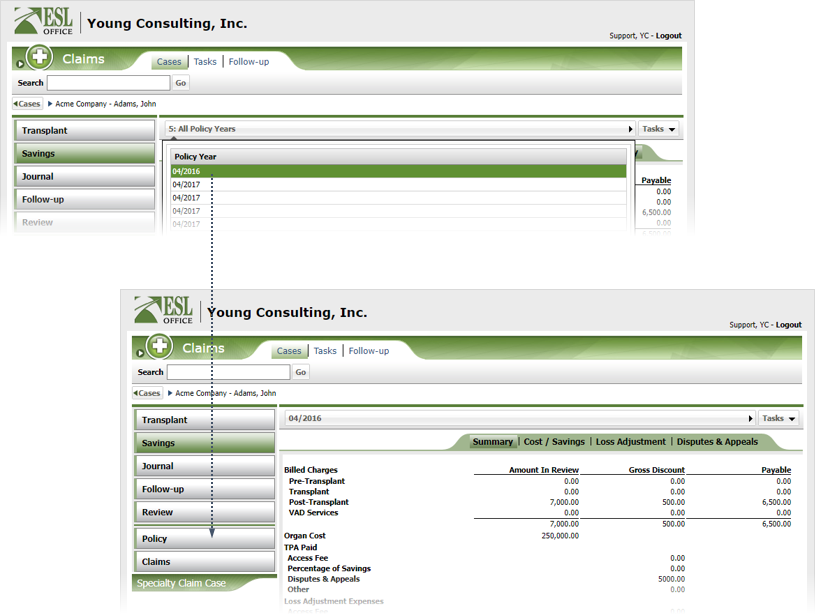
Task: Click the Logout link in the lower header
Action: (788, 325)
